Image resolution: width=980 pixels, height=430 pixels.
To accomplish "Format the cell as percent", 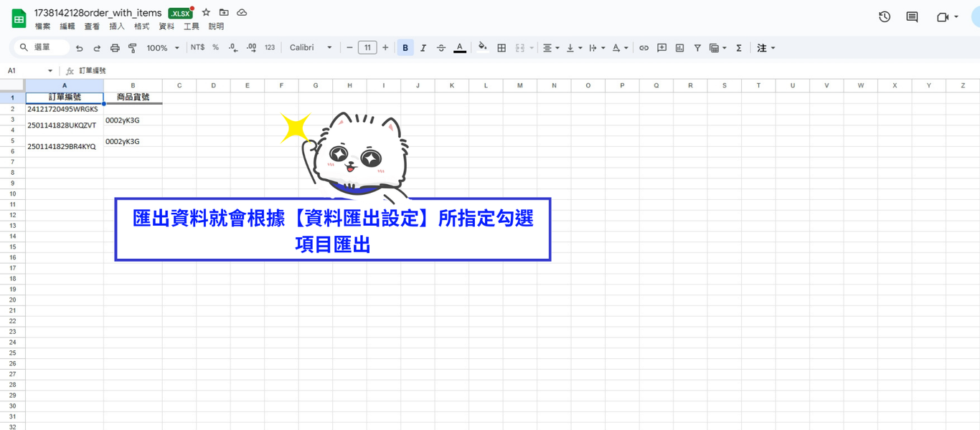I will (215, 48).
